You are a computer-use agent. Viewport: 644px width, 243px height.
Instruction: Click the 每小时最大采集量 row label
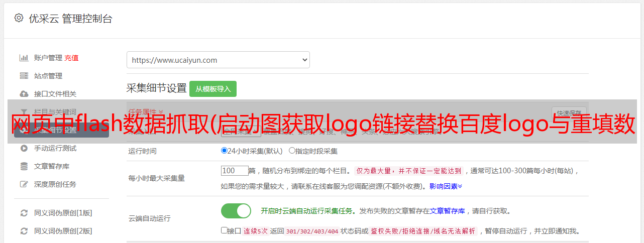click(157, 178)
